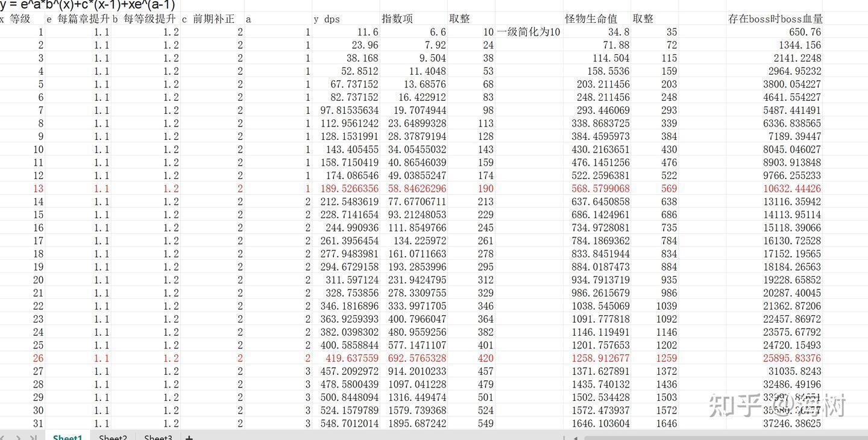Viewport: 868px width, 440px height.
Task: Click exponent cell 6.6
Action: pos(414,32)
